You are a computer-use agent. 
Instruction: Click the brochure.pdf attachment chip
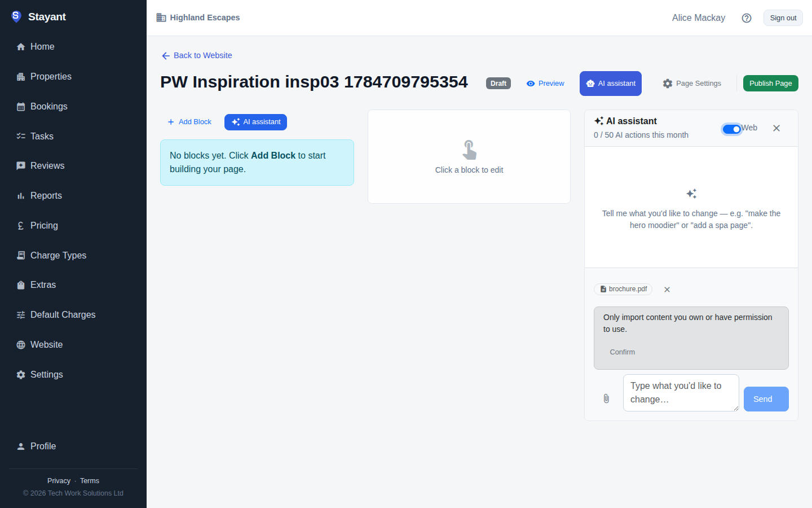[623, 289]
